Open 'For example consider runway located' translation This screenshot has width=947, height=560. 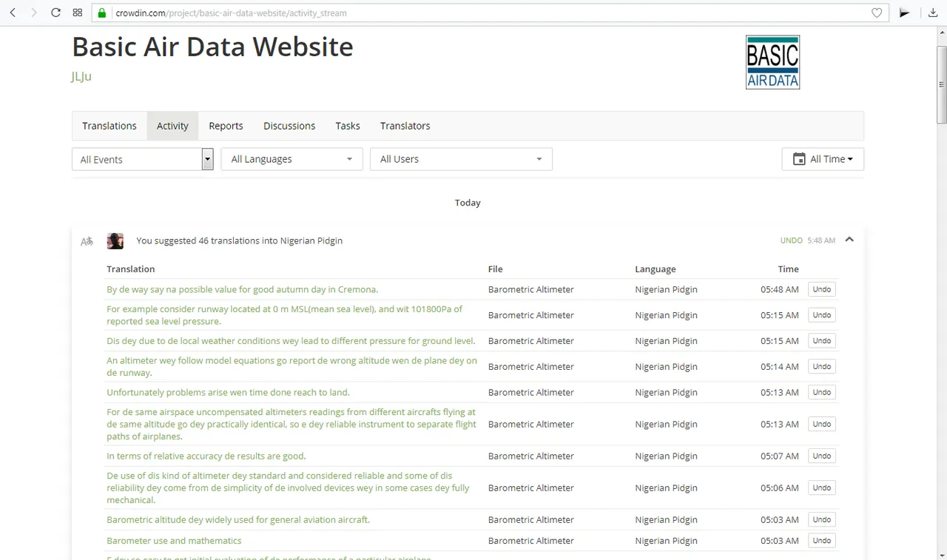coord(285,315)
